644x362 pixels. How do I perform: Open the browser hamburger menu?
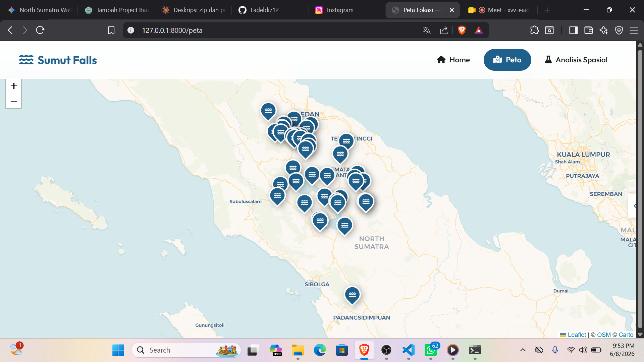click(x=634, y=30)
